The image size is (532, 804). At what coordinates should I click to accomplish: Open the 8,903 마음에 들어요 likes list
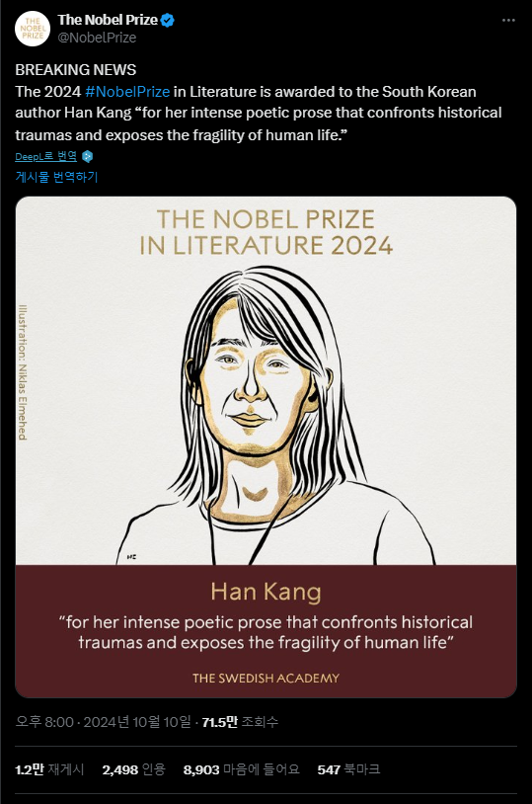click(x=242, y=769)
